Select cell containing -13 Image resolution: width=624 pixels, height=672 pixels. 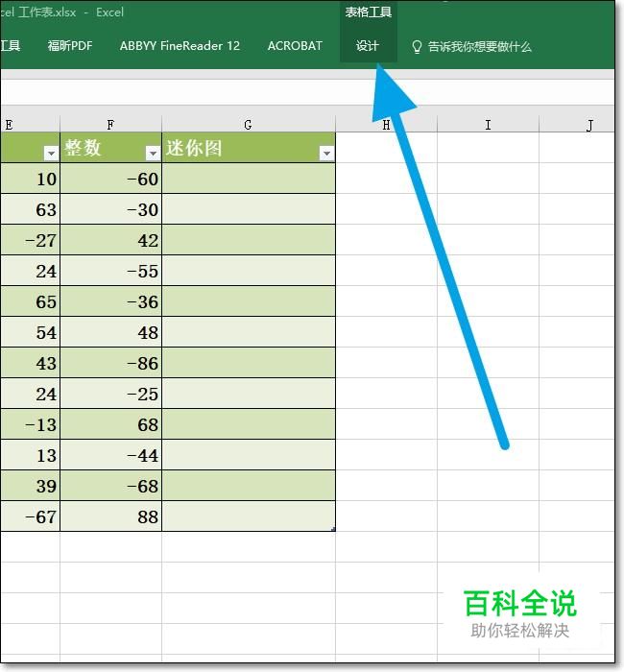pos(30,424)
